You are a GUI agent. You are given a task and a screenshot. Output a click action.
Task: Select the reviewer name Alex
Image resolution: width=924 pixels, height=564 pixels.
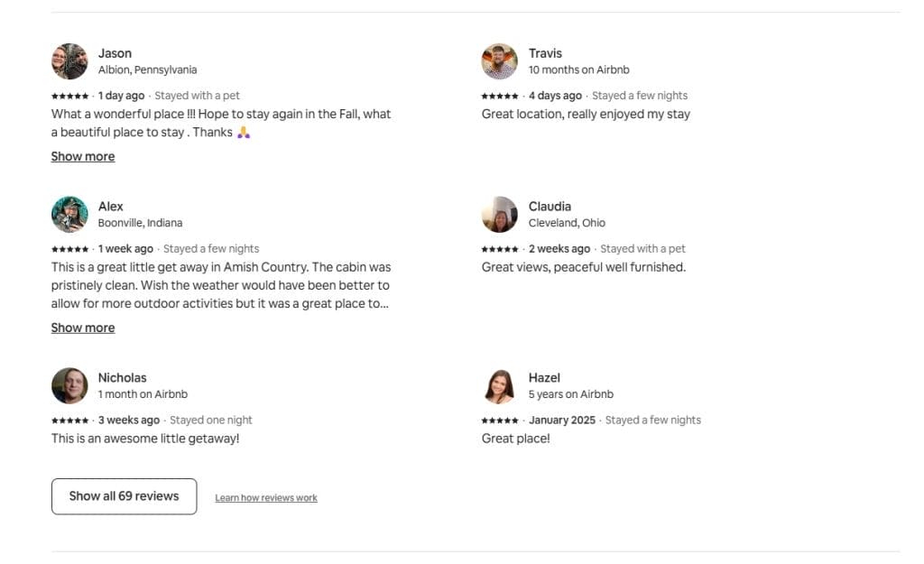pyautogui.click(x=111, y=207)
